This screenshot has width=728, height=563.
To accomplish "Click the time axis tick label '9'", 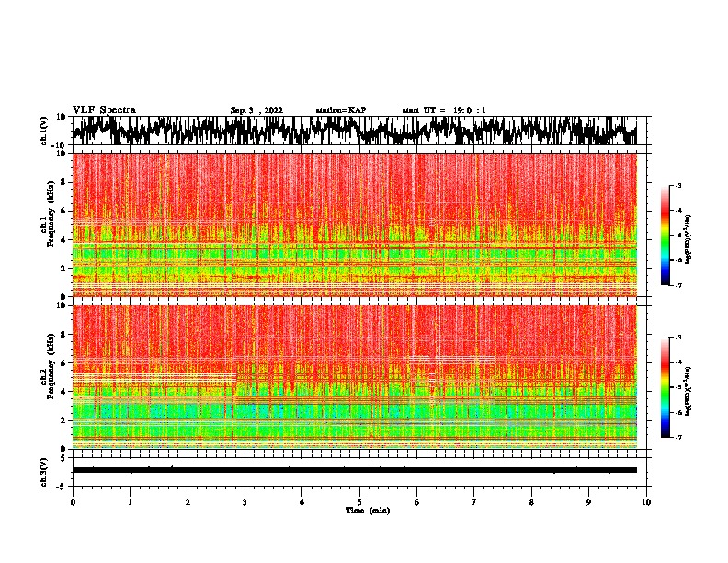I will 588,502.
